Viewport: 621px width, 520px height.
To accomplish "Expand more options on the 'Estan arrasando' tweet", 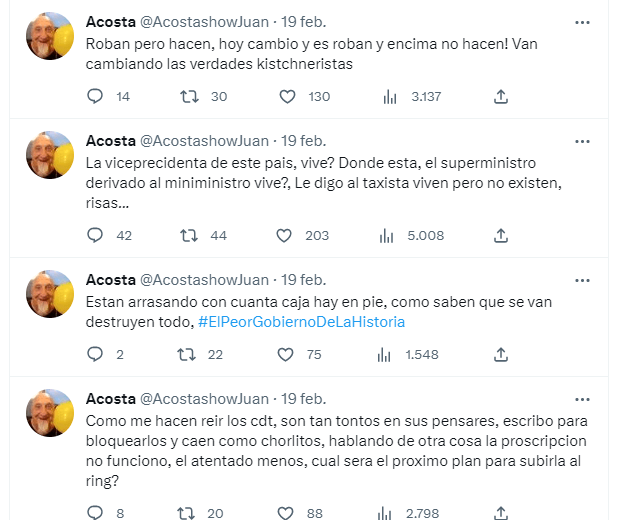I will (x=583, y=279).
